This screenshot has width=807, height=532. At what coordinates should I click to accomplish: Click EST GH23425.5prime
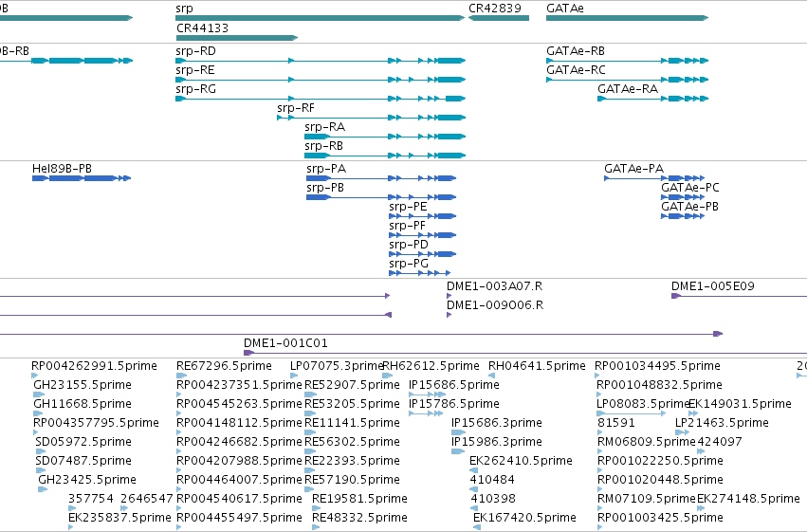tap(44, 490)
